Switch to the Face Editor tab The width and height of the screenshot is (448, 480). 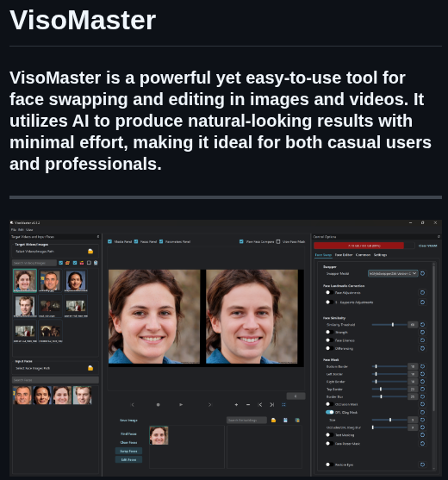pyautogui.click(x=344, y=255)
